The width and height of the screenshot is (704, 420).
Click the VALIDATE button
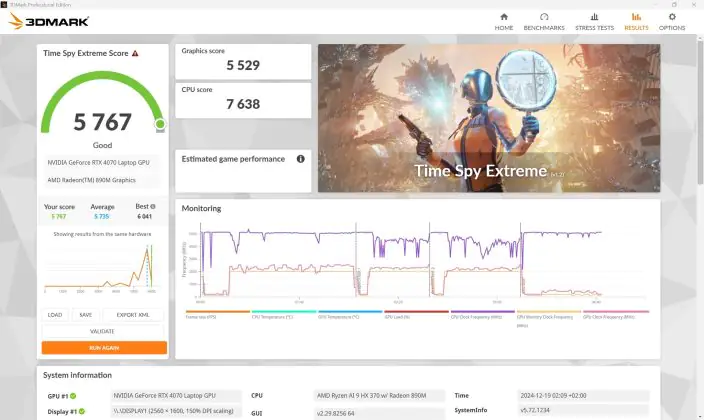(102, 331)
